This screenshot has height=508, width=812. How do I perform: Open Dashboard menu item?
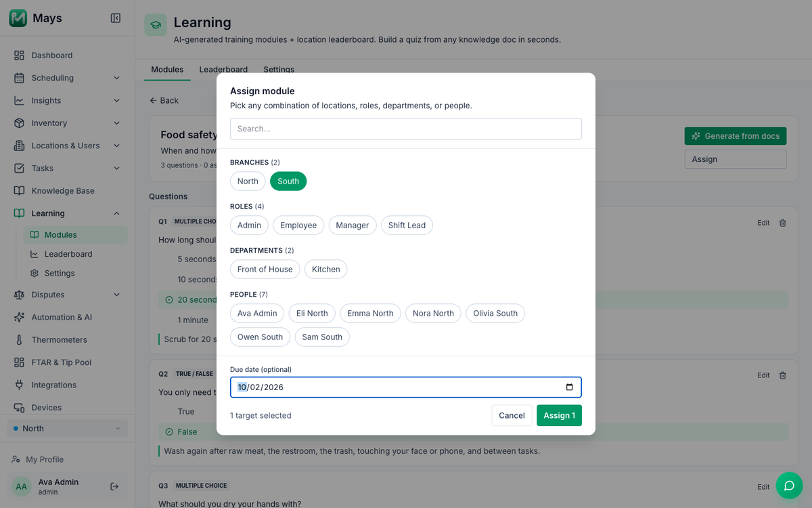click(x=67, y=56)
